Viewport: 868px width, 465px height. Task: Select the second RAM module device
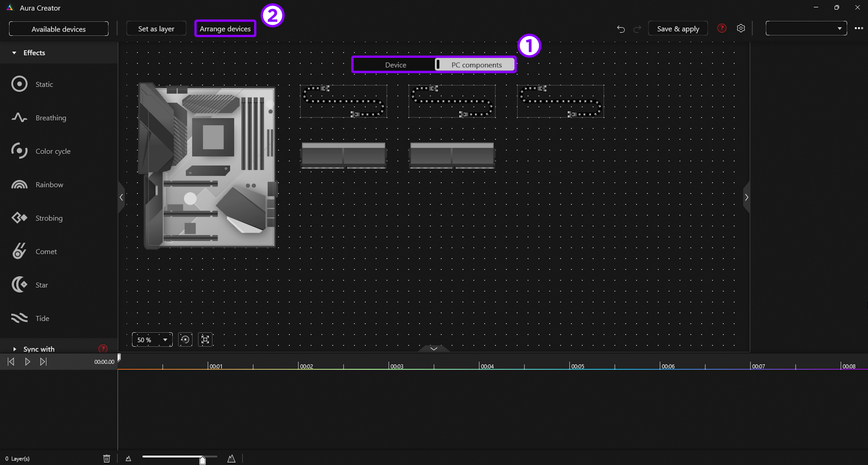[x=452, y=155]
